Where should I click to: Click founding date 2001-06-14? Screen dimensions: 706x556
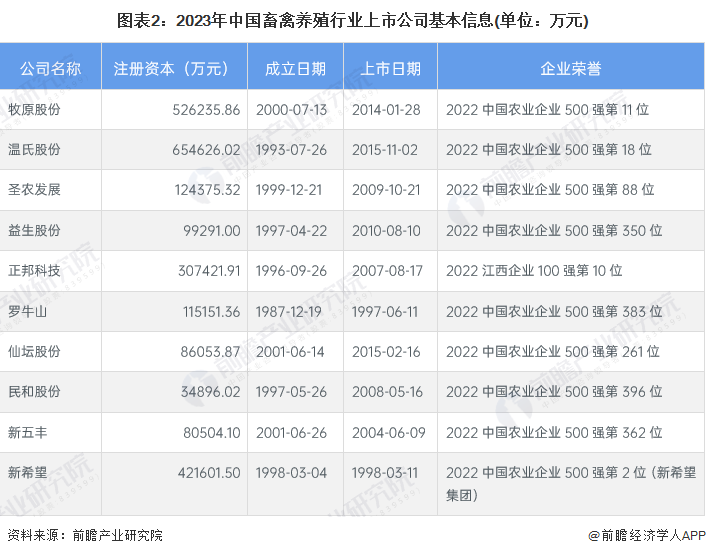click(x=290, y=352)
